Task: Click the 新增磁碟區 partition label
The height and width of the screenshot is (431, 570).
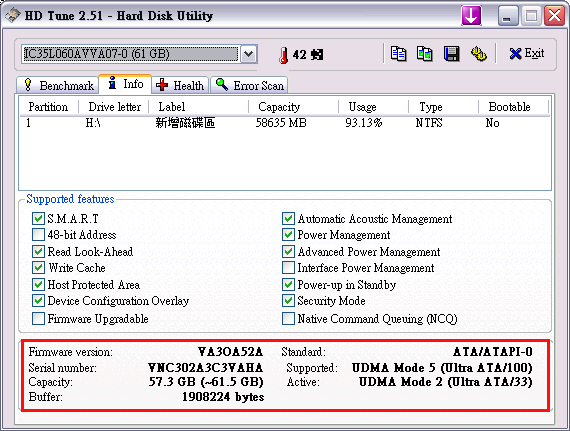Action: point(185,123)
